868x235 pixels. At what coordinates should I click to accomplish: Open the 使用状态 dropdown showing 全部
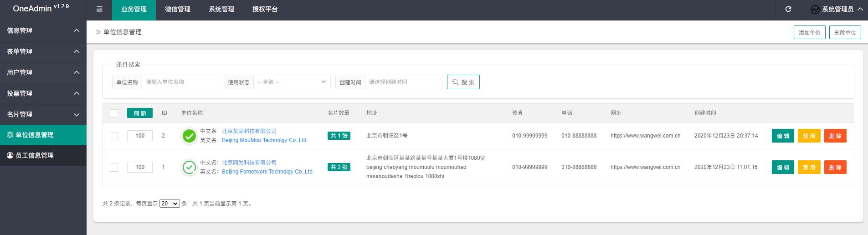pyautogui.click(x=292, y=82)
